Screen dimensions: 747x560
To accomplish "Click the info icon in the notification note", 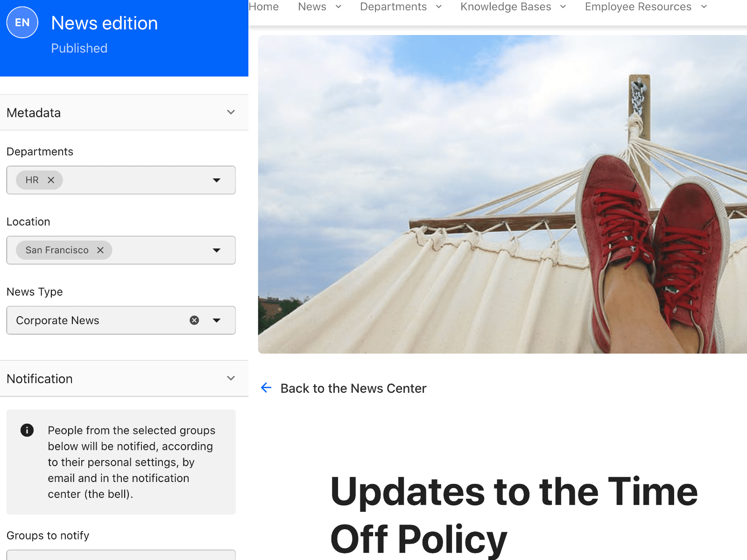I will pyautogui.click(x=27, y=430).
